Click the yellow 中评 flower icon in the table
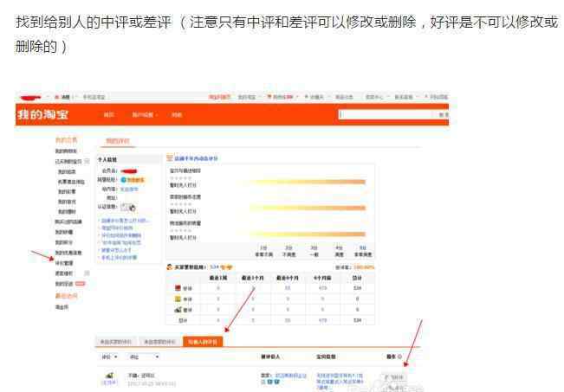 [x=177, y=299]
